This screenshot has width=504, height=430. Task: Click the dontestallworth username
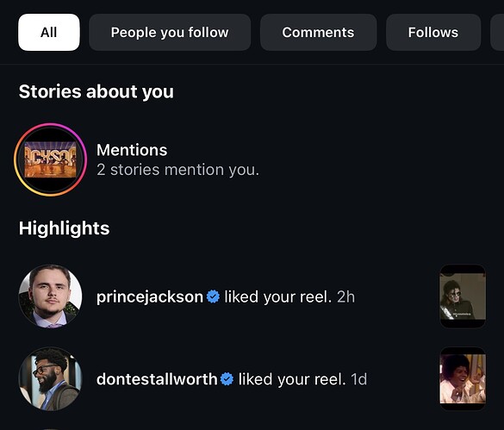[157, 379]
